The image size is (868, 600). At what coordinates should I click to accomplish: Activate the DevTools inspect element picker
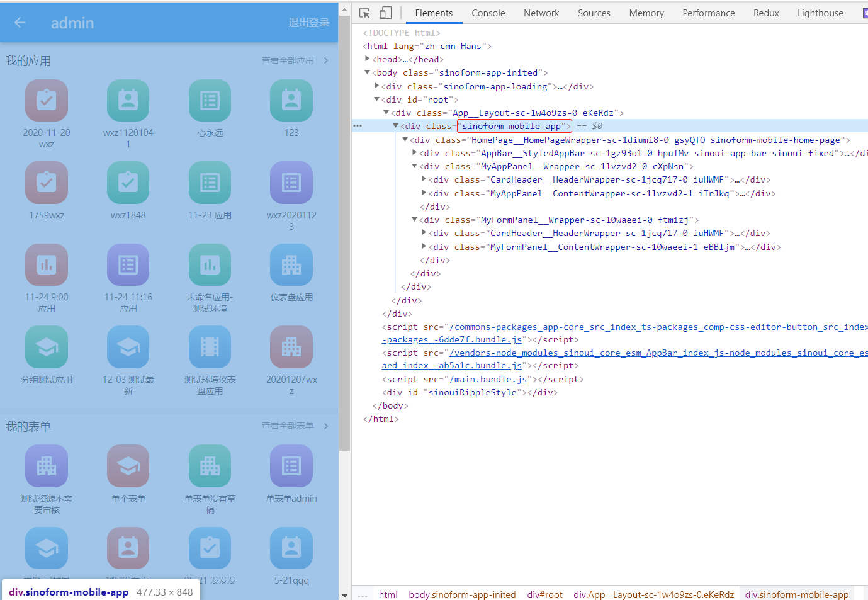[x=364, y=13]
